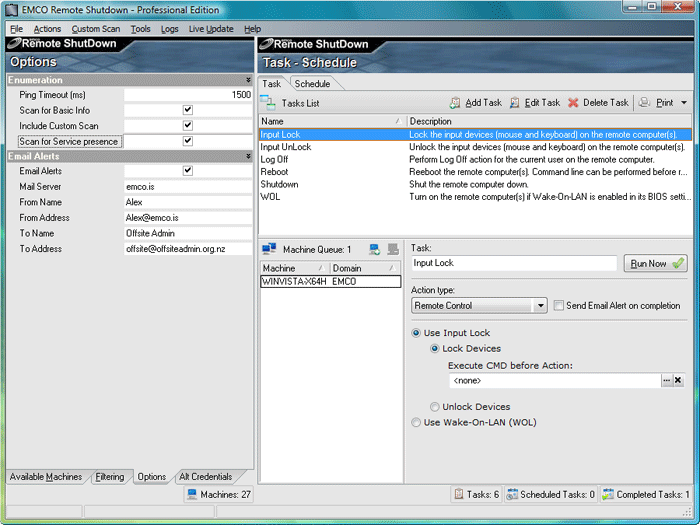Select WINVISTA-X64H machine in queue

[x=331, y=281]
